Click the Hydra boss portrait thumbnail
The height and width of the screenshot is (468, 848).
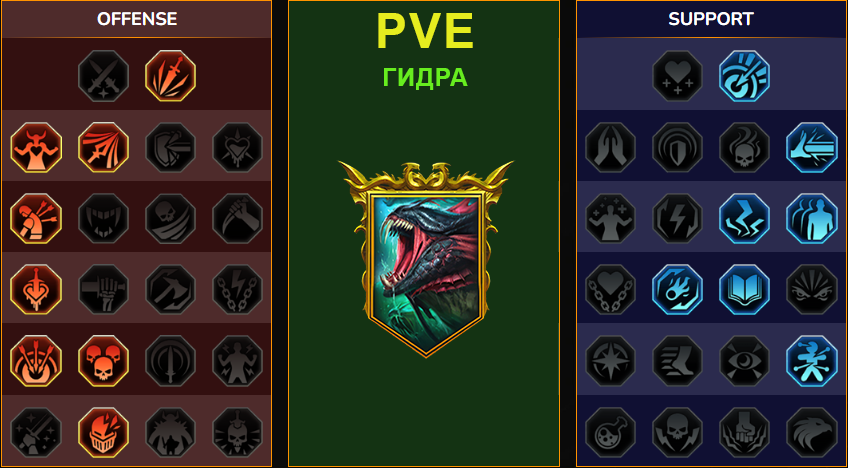[x=426, y=259]
